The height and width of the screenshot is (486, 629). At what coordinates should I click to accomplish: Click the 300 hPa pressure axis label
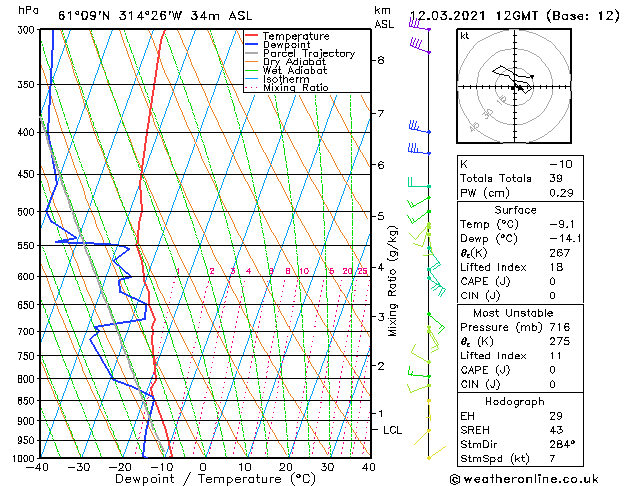pos(28,30)
